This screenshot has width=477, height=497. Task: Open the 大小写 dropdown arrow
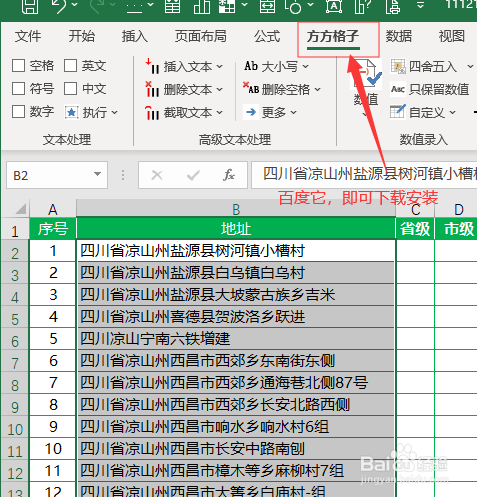pyautogui.click(x=306, y=66)
